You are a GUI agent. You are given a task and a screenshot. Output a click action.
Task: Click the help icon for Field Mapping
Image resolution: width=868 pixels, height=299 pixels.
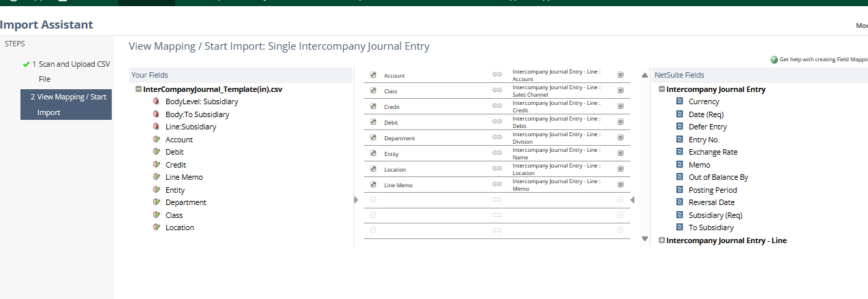coord(774,60)
